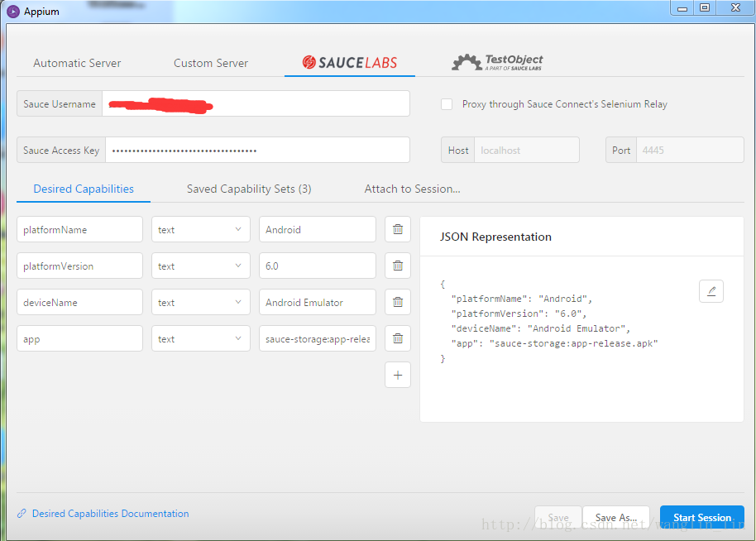Open Attach to Session tab
The width and height of the screenshot is (756, 541).
[x=412, y=189]
